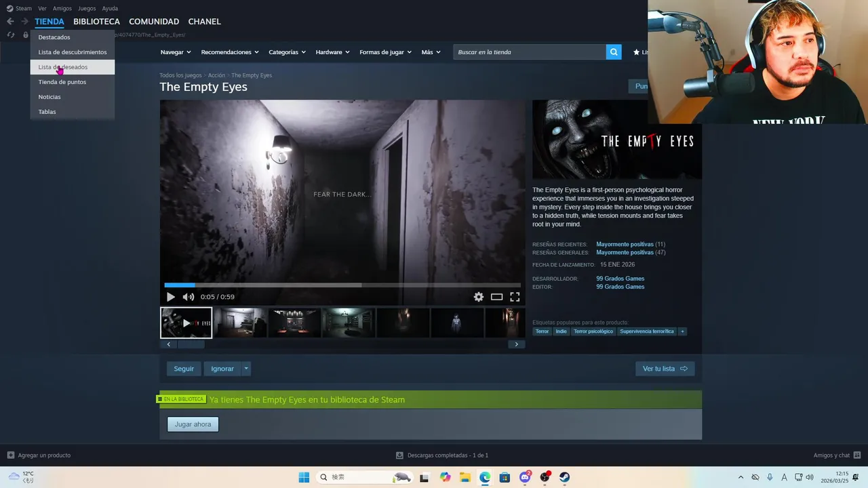The height and width of the screenshot is (488, 868).
Task: Select Tienda de puntos menu entry
Action: (72, 82)
